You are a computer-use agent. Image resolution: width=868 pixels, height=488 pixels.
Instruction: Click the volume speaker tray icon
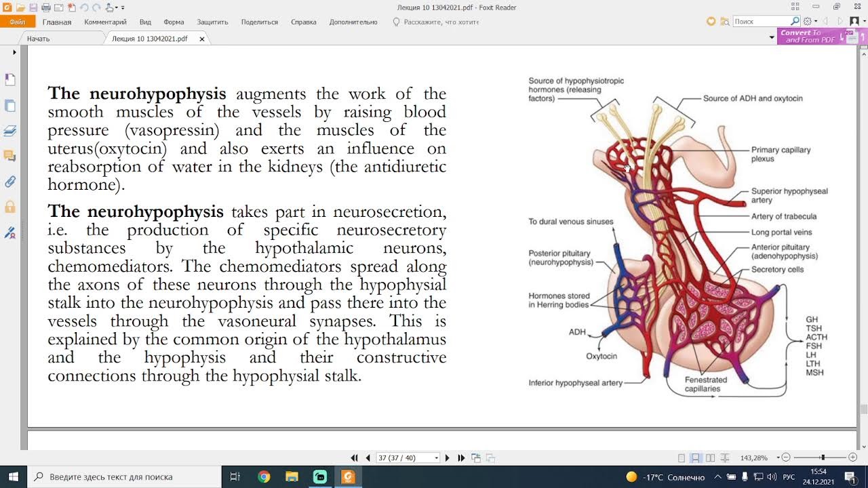click(x=772, y=477)
